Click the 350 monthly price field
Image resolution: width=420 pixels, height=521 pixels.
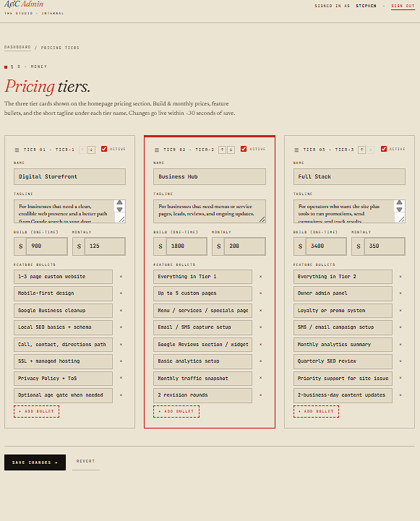[x=385, y=246]
